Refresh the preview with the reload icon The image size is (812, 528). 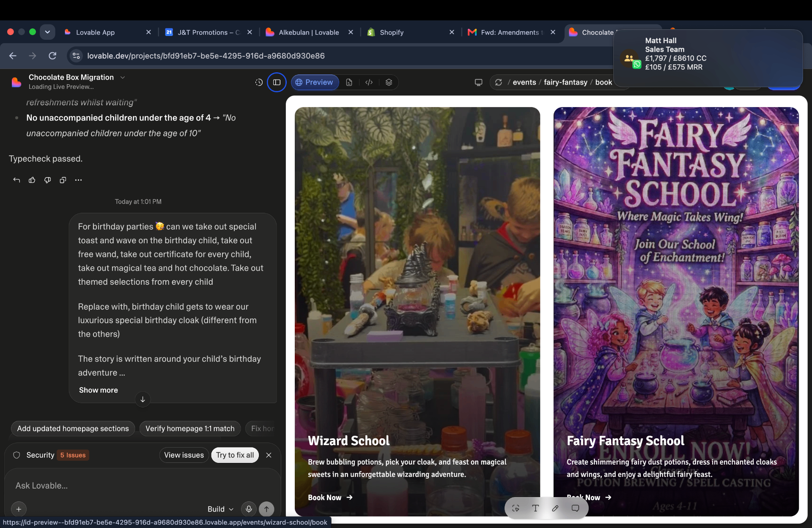tap(499, 82)
